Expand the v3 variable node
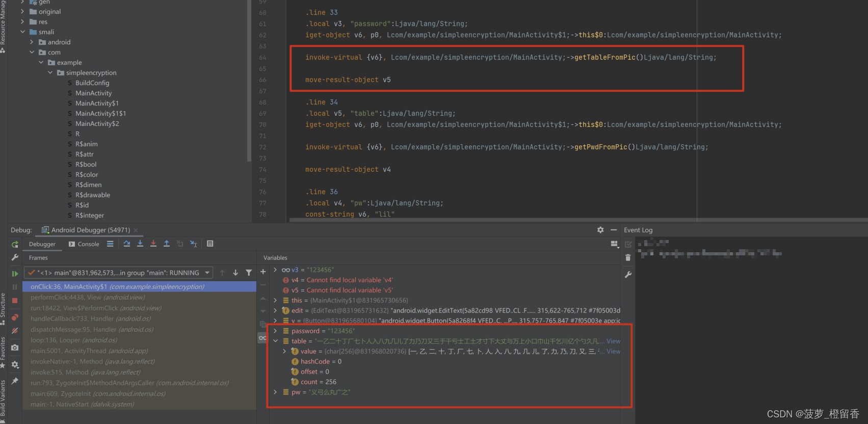 pos(275,270)
